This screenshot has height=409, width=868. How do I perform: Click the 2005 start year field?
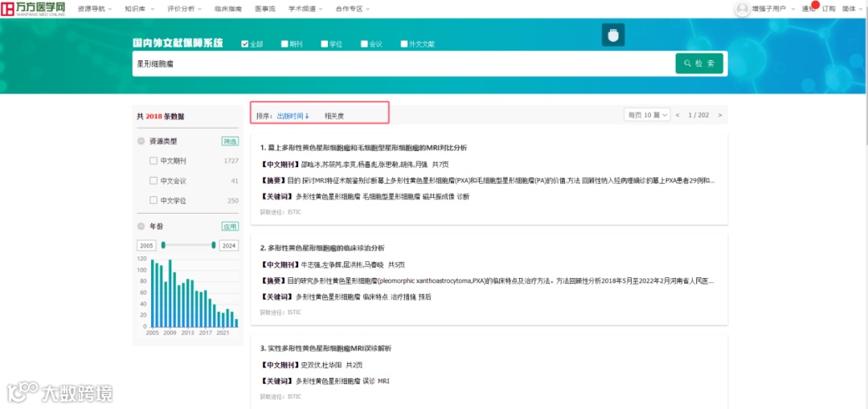coord(147,245)
